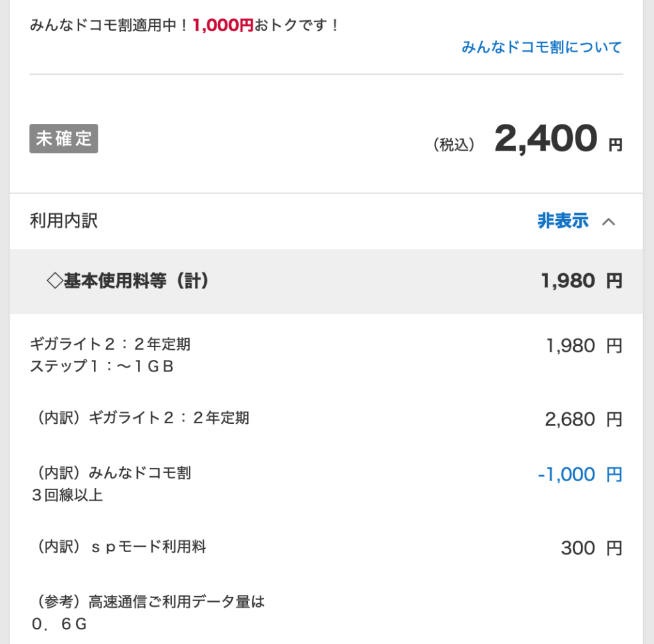The height and width of the screenshot is (644, 654).
Task: Click the 利用内訳 section heading
Action: click(64, 221)
